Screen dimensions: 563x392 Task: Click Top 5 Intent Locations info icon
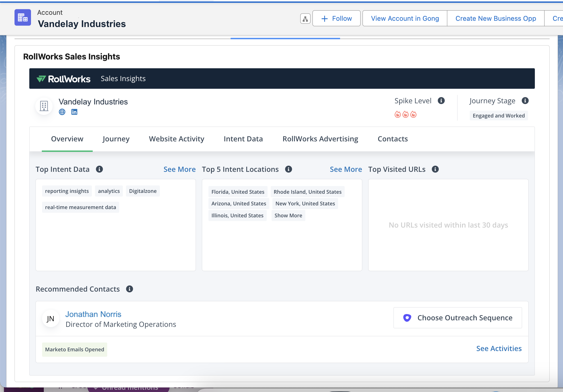click(x=288, y=169)
